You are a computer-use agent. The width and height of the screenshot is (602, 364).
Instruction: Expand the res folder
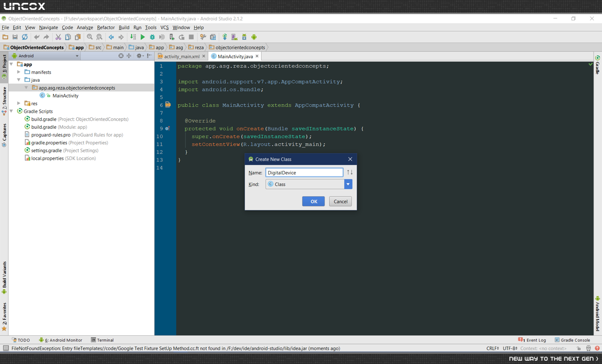pyautogui.click(x=19, y=103)
